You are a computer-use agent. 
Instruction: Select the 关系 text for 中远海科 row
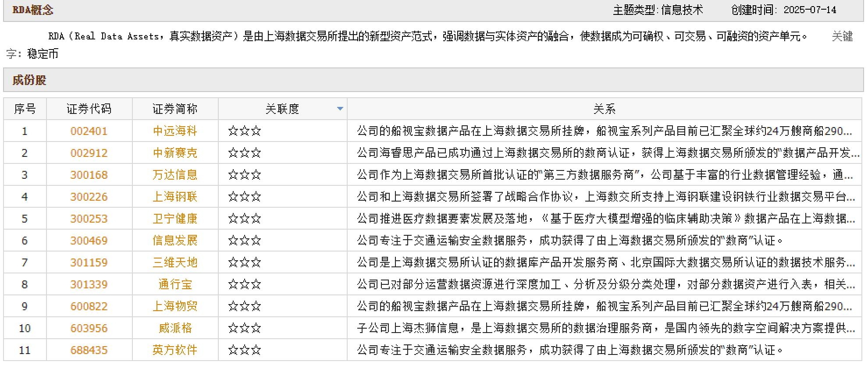(x=605, y=131)
